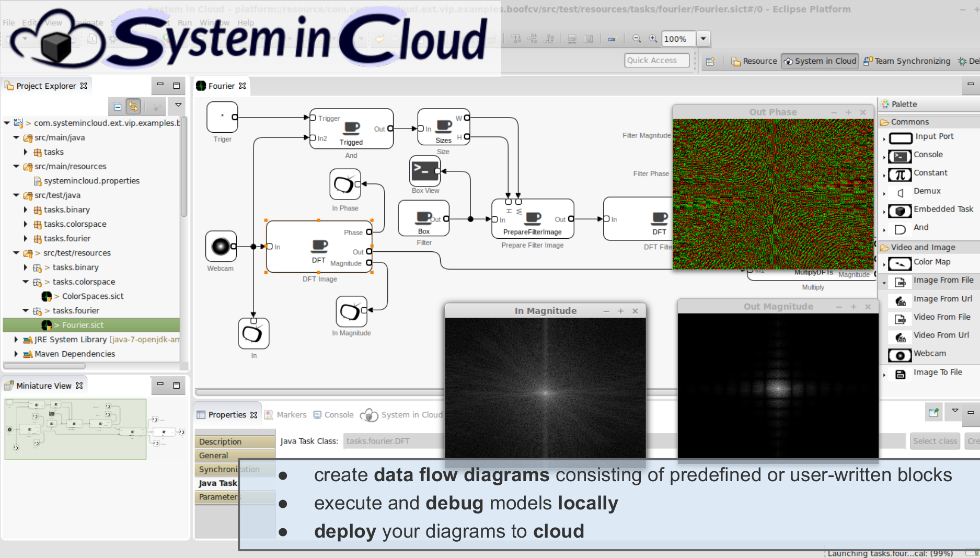Select the Java Task properties section
The height and width of the screenshot is (558, 980).
click(x=217, y=483)
